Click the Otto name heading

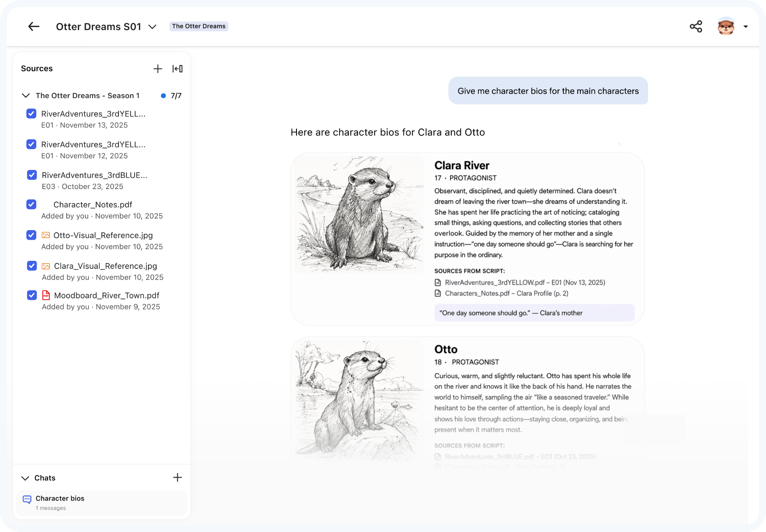coord(446,349)
